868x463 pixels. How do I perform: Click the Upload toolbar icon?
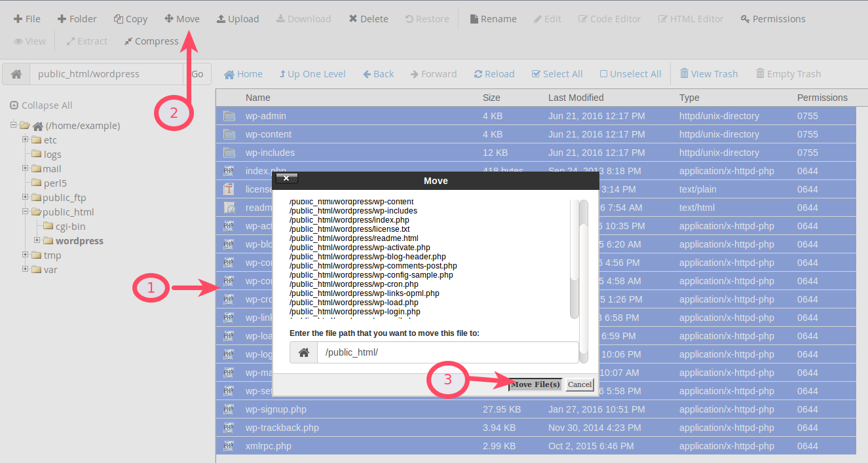(x=221, y=19)
